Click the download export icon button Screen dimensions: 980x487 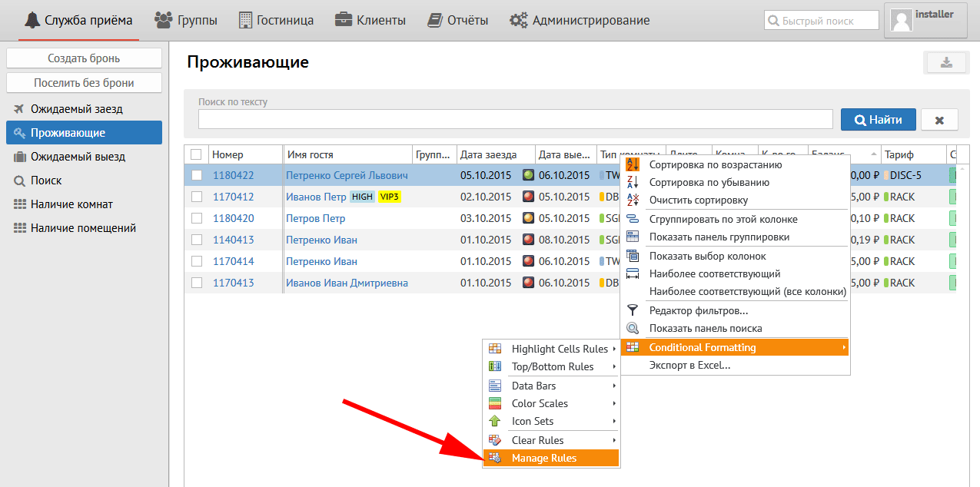click(x=946, y=63)
